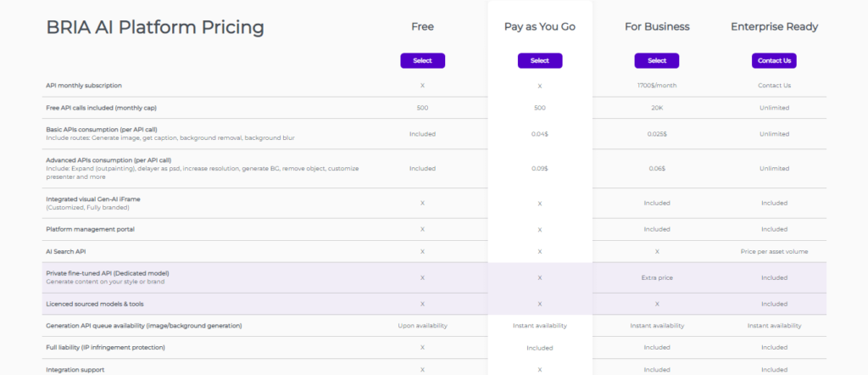Click the 1700$/month subscription price
868x375 pixels.
pos(657,86)
